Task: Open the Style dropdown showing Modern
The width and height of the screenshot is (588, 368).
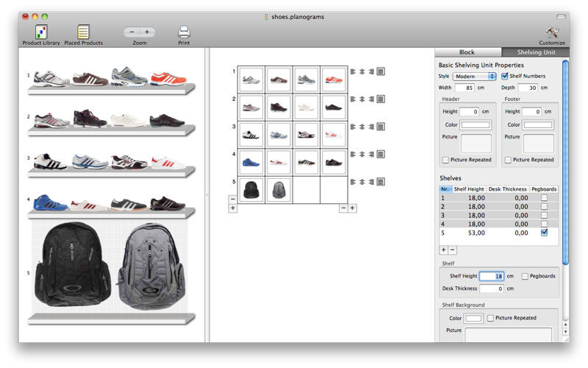Action: 474,77
